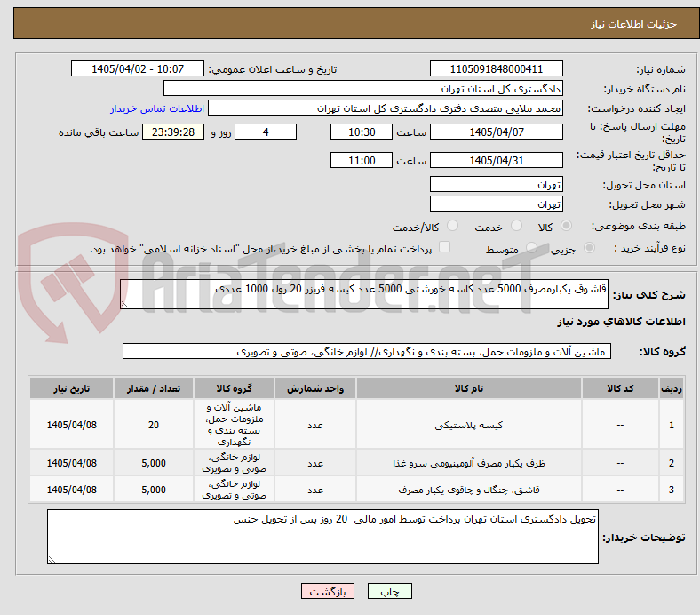Select the قاشق، چنگال و چاقوی یکبار مصرف row
The height and width of the screenshot is (615, 700).
point(357,490)
